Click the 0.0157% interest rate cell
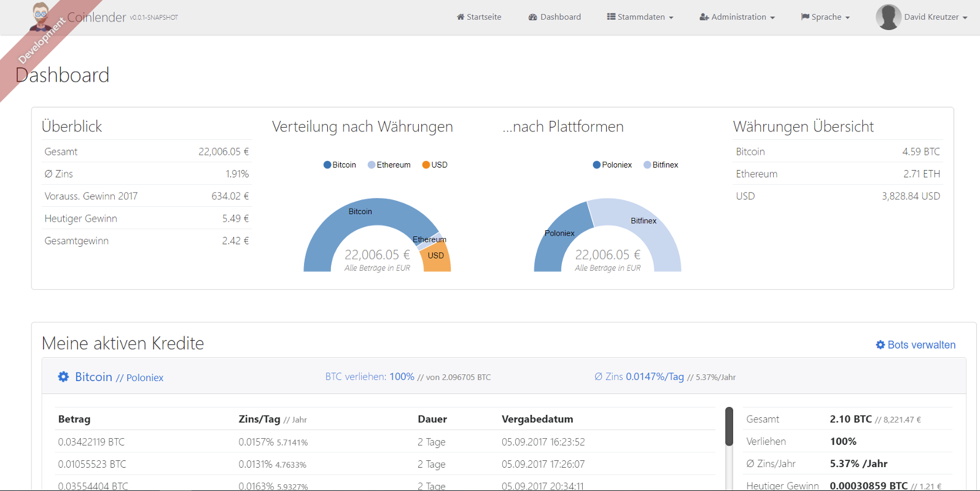The height and width of the screenshot is (491, 980). point(256,442)
